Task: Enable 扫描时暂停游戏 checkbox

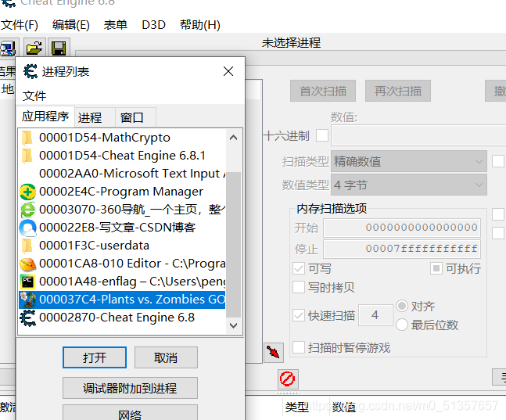Action: (x=299, y=348)
